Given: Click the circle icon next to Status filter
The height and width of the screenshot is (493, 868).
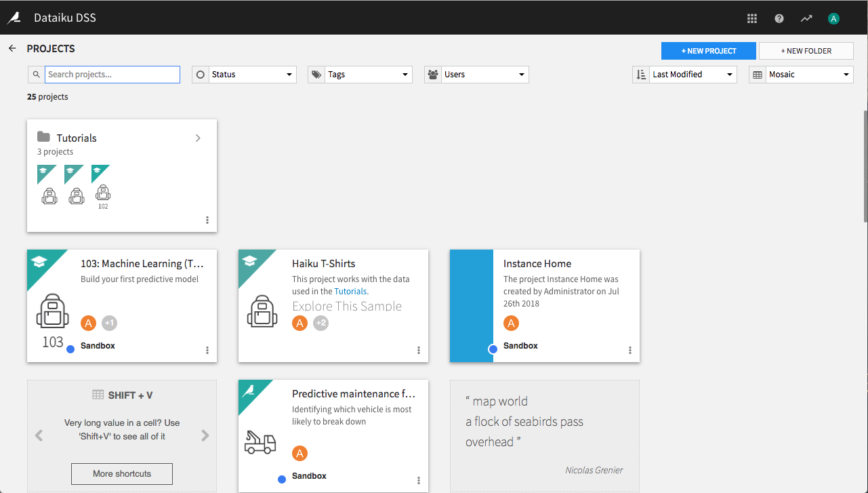Looking at the screenshot, I should [x=200, y=74].
